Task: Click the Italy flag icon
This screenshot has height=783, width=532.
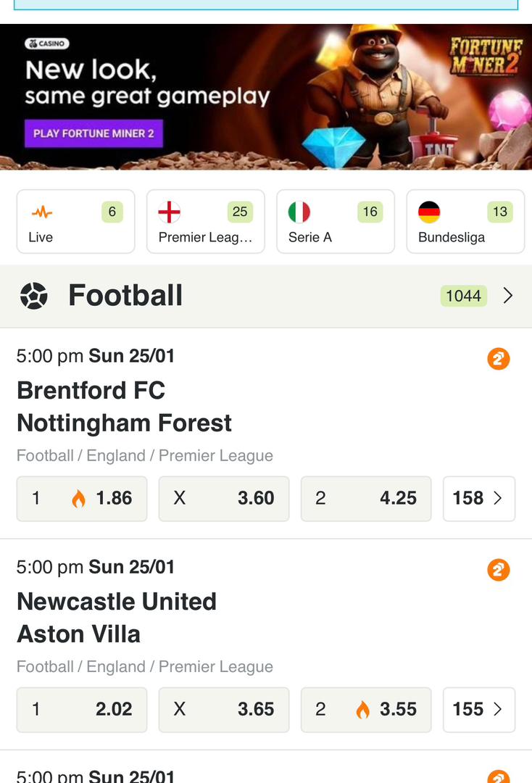Action: 299,212
